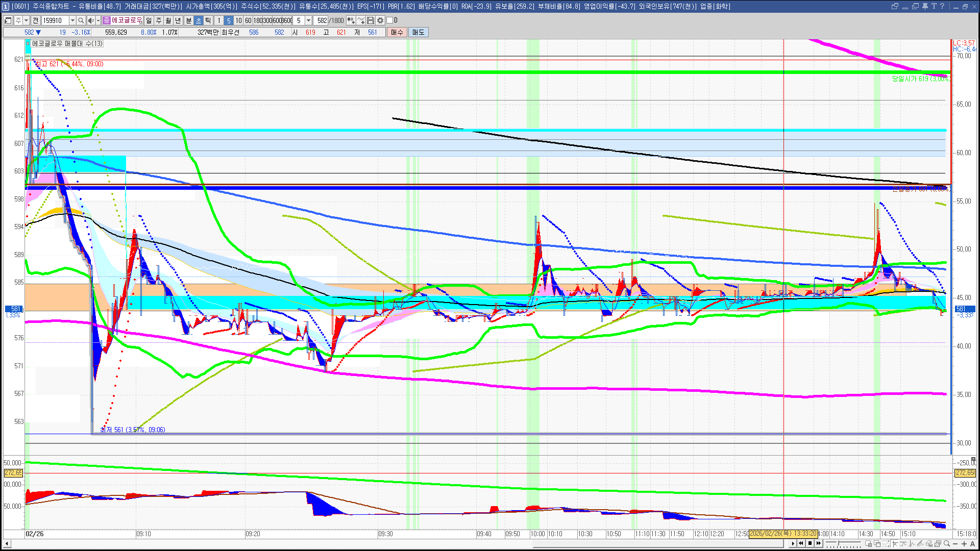Select the 분 (minute) period toggle
Image resolution: width=980 pixels, height=551 pixels.
188,20
